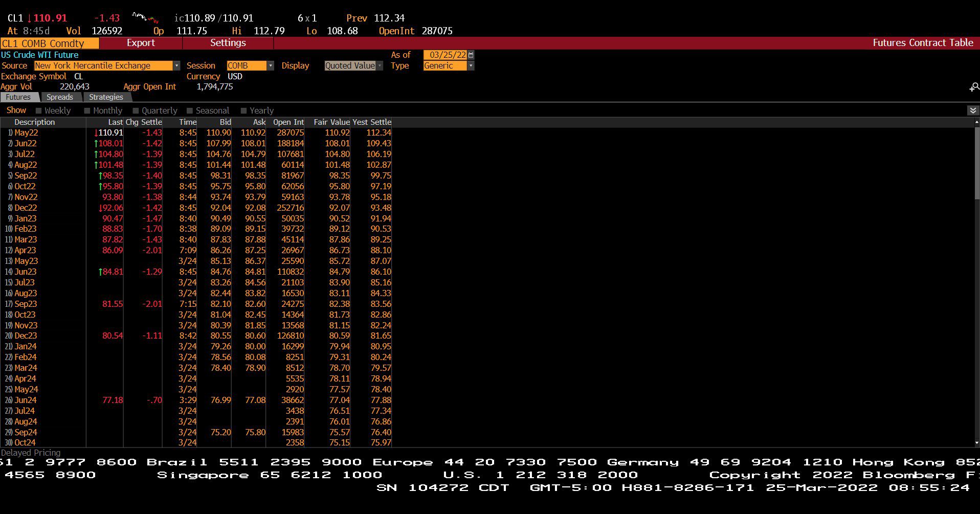Click the Aggr Open Int value 1,794,775
Viewport: 980px width, 514px height.
point(215,87)
